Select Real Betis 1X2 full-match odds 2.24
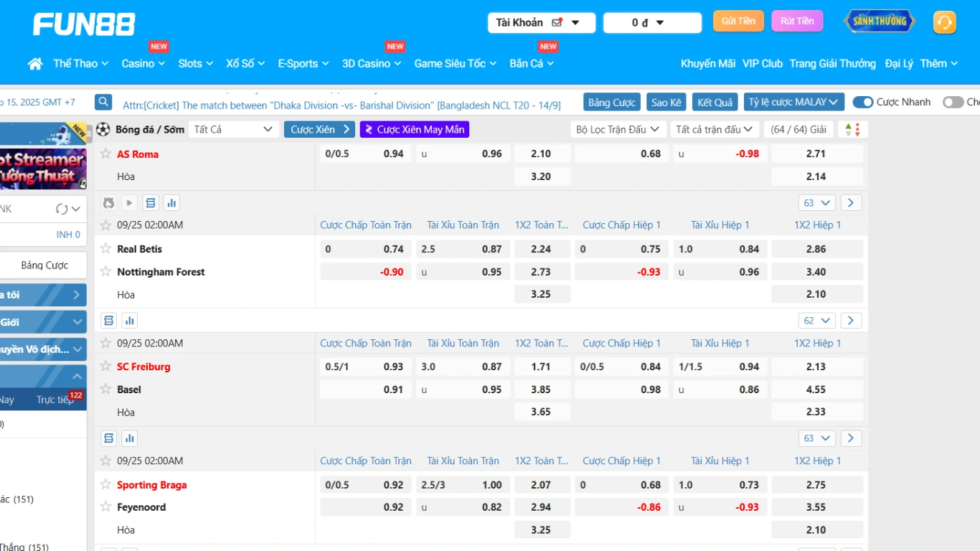This screenshot has height=551, width=980. coord(542,249)
